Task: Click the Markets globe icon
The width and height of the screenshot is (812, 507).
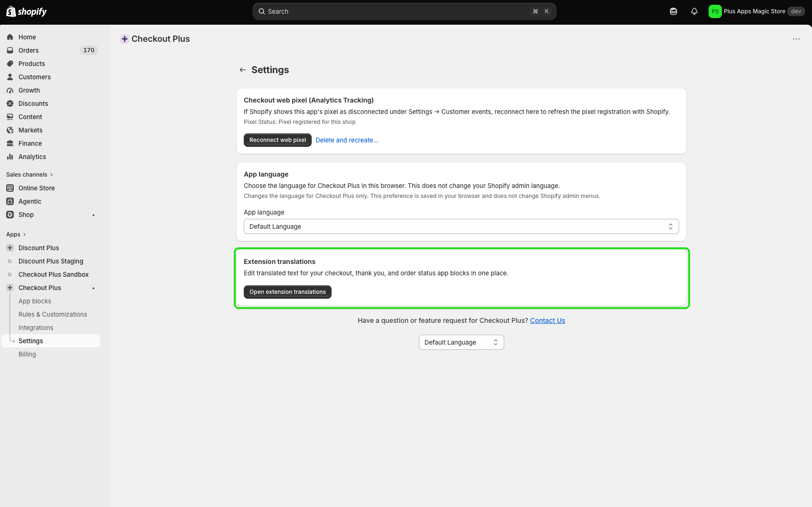Action: point(10,130)
